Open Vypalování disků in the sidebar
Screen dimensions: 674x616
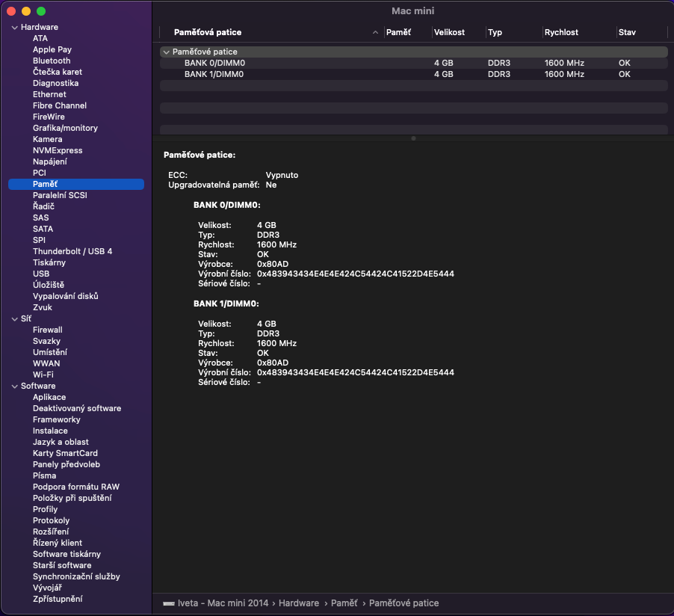pos(65,296)
